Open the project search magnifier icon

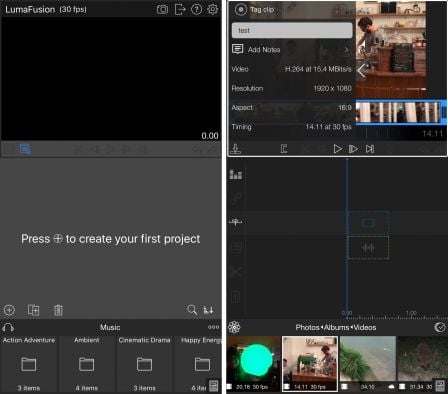(192, 310)
